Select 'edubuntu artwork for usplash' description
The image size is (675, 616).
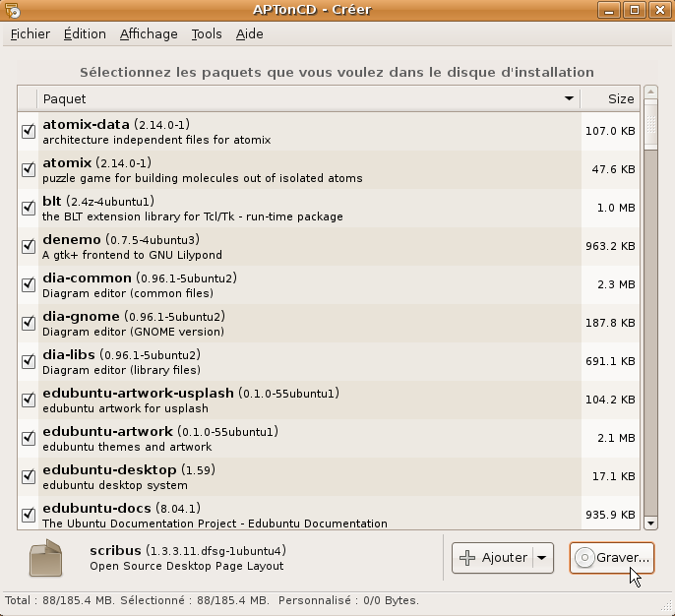(x=125, y=408)
